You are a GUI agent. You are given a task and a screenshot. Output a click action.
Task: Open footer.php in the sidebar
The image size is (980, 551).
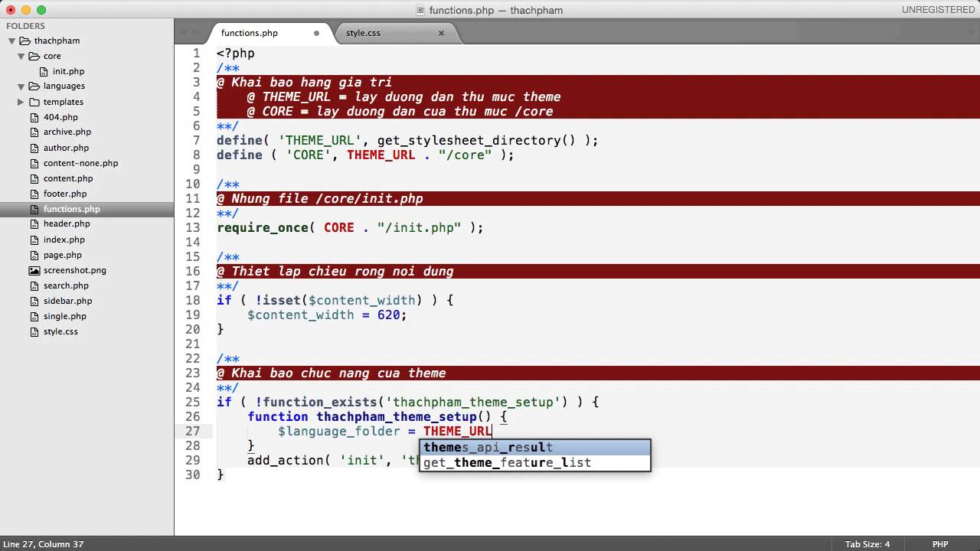point(65,194)
